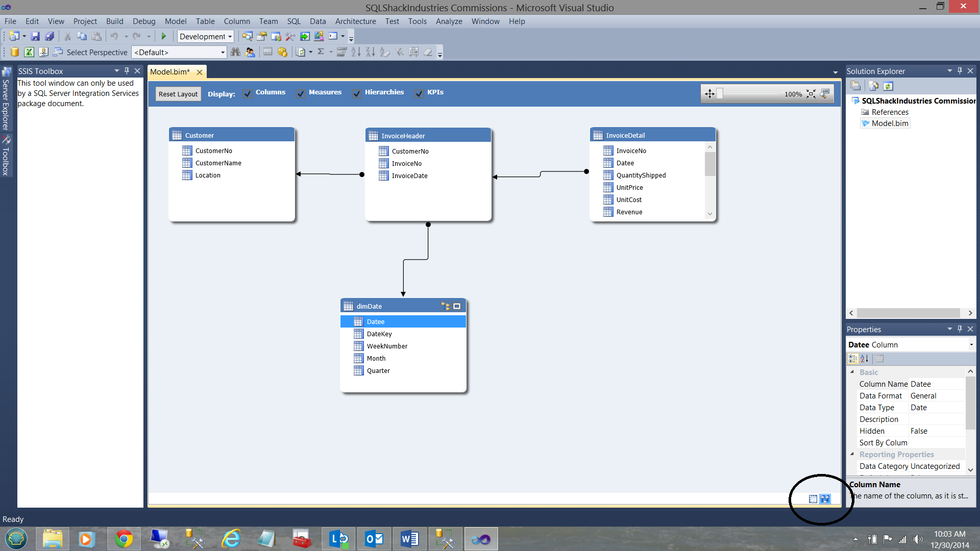The image size is (980, 551).
Task: Click the green Start debugging arrow
Action: (x=164, y=36)
